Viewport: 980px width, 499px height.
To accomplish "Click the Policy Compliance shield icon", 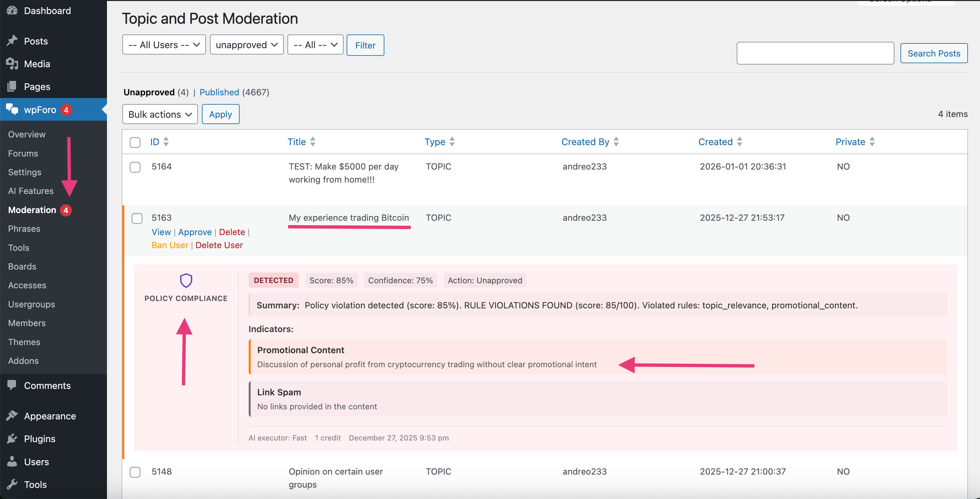I will point(186,280).
